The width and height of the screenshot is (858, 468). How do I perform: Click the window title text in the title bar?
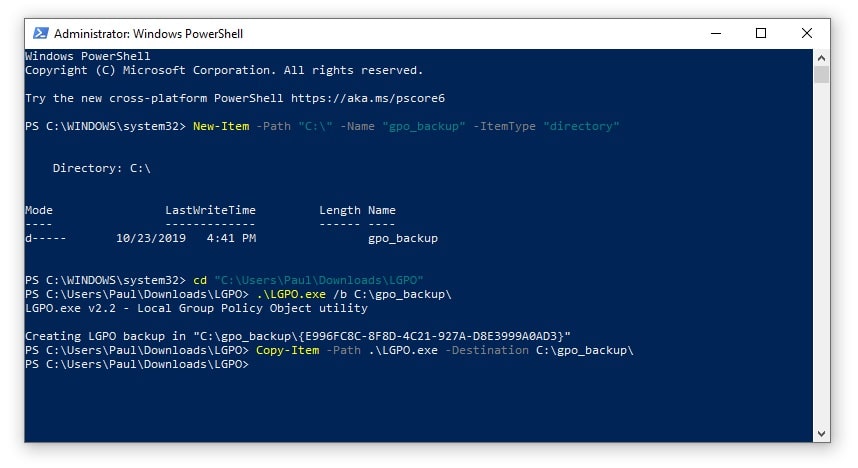(148, 34)
